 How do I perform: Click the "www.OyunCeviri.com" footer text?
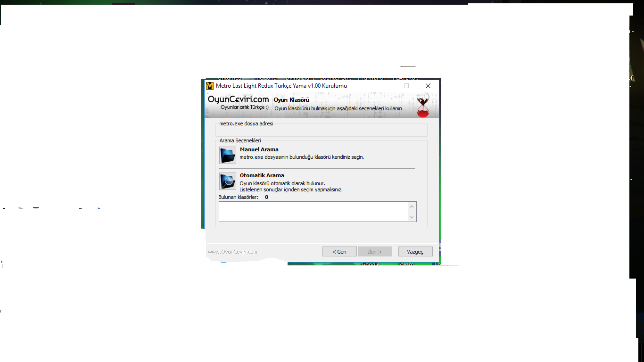pos(232,252)
